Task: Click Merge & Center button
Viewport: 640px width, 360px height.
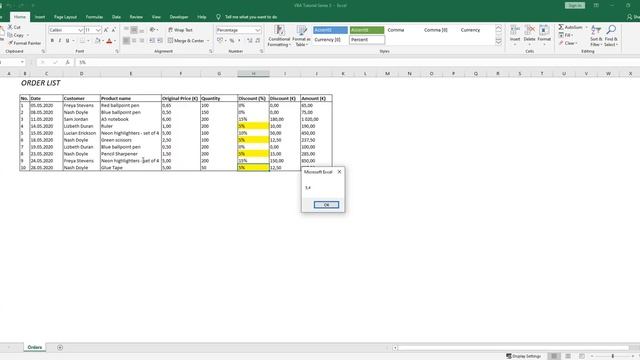Action: pyautogui.click(x=186, y=40)
